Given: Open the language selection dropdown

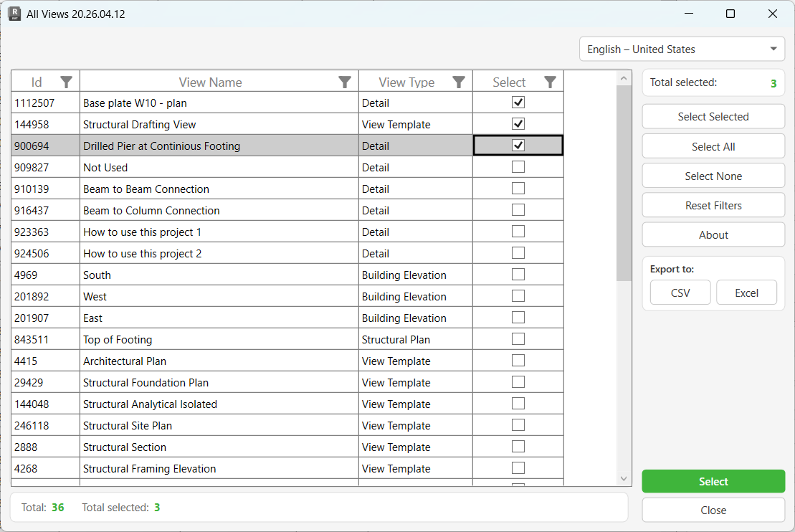Looking at the screenshot, I should [x=681, y=49].
